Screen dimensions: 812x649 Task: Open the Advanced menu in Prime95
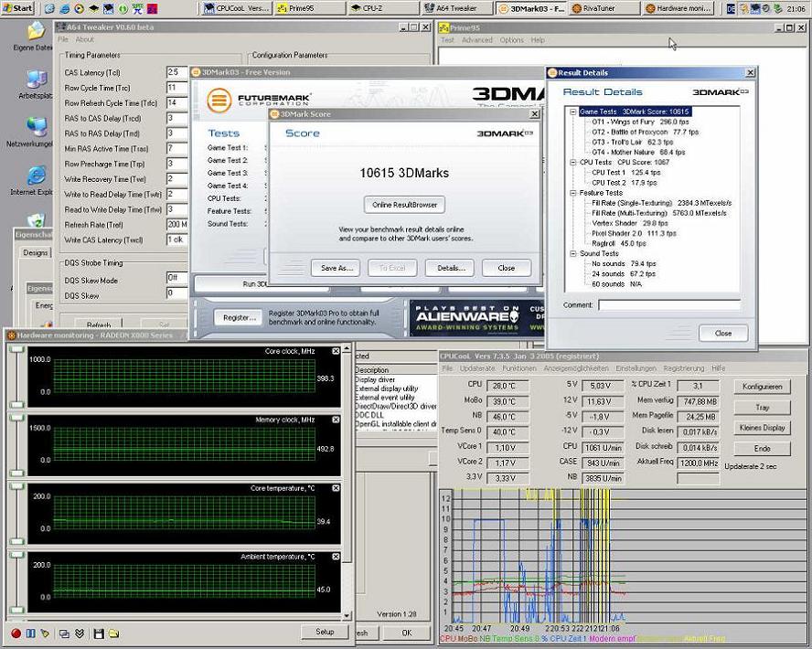click(476, 40)
